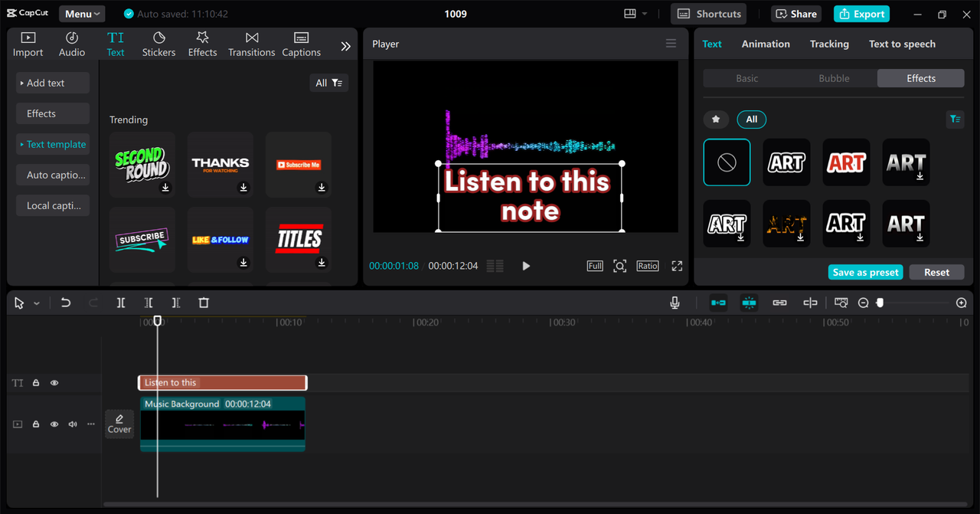Select the Subscribe Me template

pos(299,165)
